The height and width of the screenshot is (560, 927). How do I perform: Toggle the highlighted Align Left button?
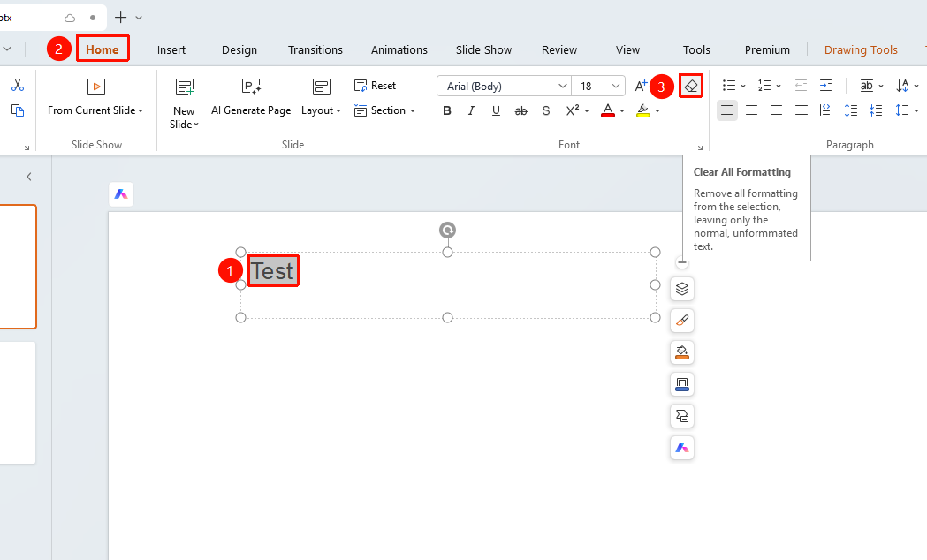(x=726, y=110)
